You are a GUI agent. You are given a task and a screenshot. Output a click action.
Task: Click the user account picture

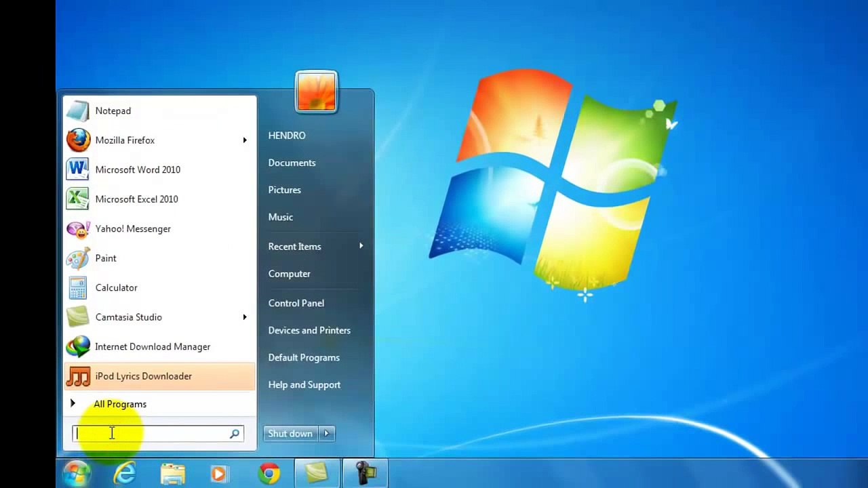tap(316, 91)
